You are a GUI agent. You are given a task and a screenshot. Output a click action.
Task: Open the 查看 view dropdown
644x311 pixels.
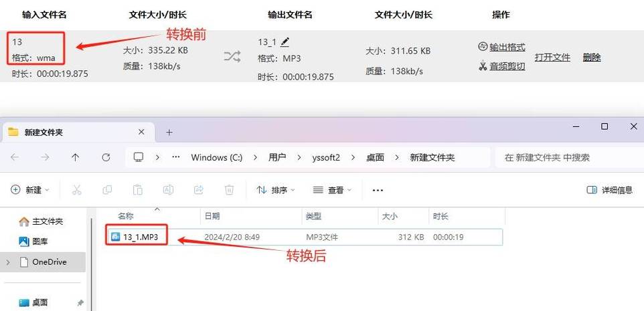pyautogui.click(x=332, y=190)
